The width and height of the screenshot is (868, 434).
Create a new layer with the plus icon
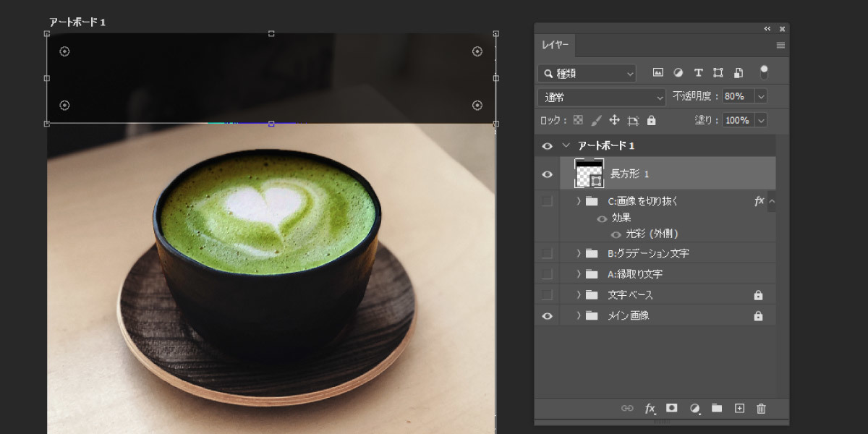[x=739, y=408]
